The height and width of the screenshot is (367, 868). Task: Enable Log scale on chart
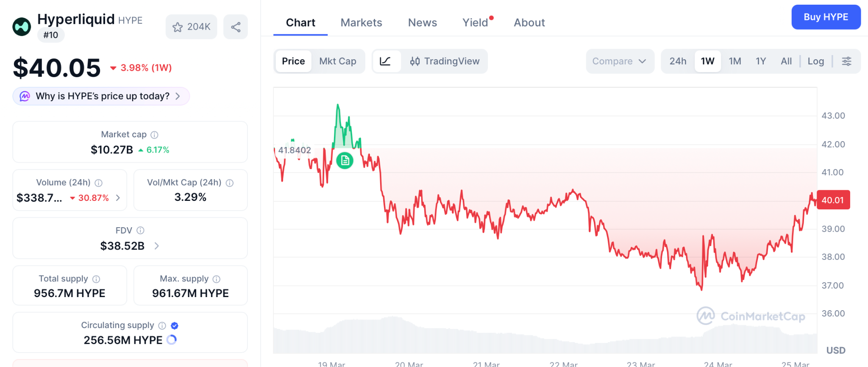[x=815, y=61]
